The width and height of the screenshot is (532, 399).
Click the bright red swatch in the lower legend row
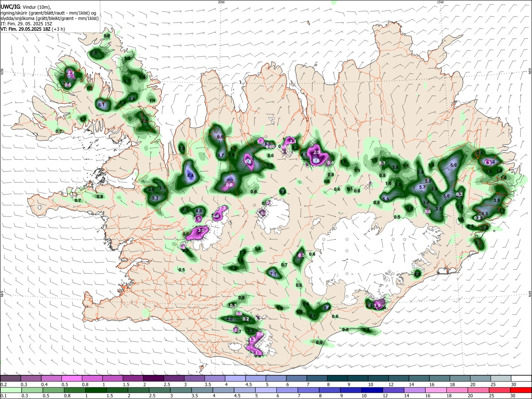(520, 390)
